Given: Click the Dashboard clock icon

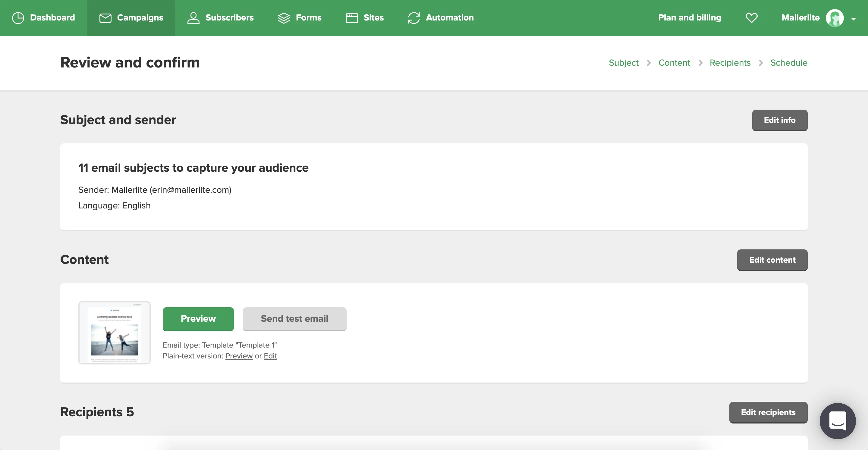Looking at the screenshot, I should (x=18, y=18).
